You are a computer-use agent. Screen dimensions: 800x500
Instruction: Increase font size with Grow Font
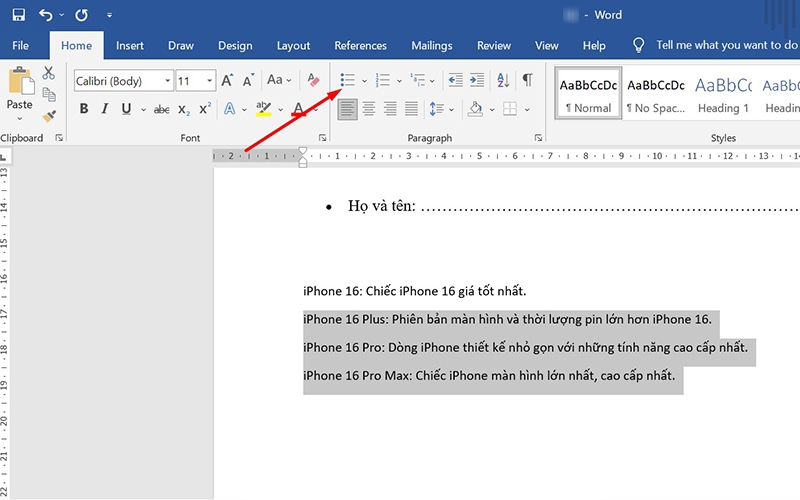point(227,80)
